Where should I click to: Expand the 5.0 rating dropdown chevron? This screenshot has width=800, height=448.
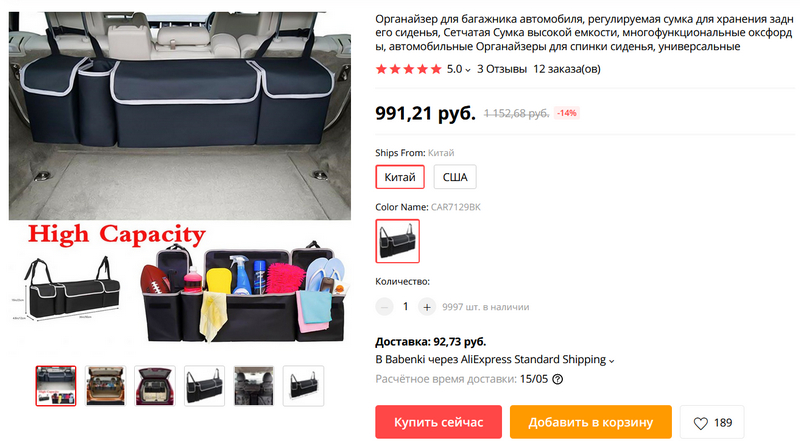click(x=468, y=70)
